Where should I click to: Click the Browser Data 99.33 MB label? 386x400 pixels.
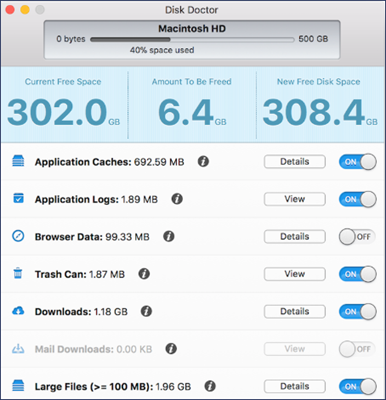92,237
